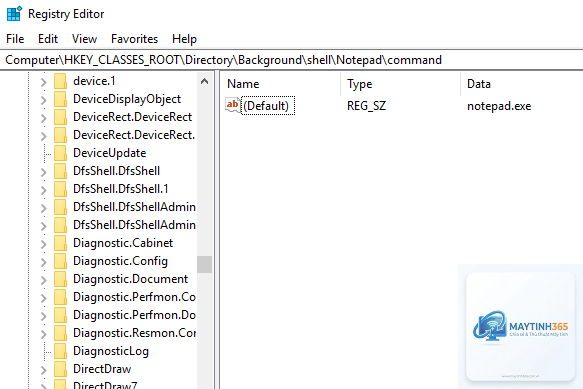Expand the Diagnostic.Cabinet key
This screenshot has width=583, height=389.
click(x=44, y=244)
